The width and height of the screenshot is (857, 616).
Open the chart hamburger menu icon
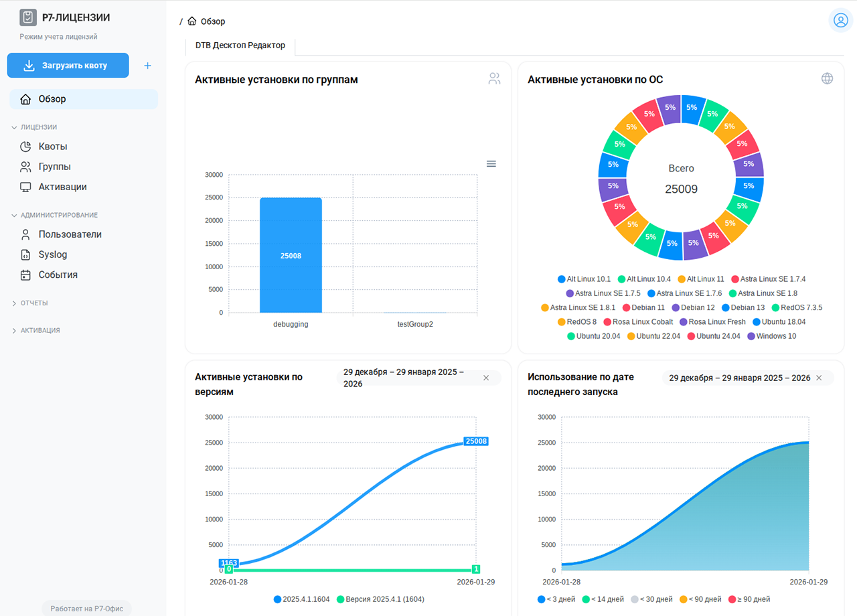click(x=491, y=164)
